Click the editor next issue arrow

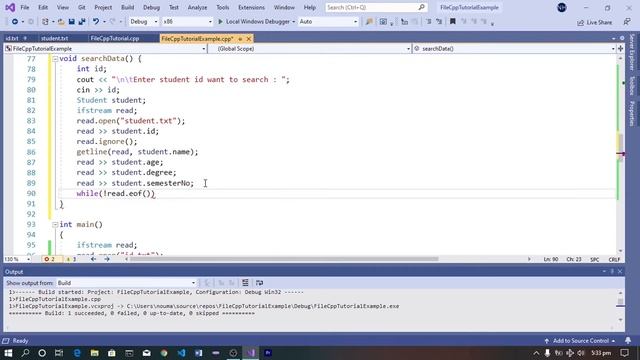[x=107, y=259]
